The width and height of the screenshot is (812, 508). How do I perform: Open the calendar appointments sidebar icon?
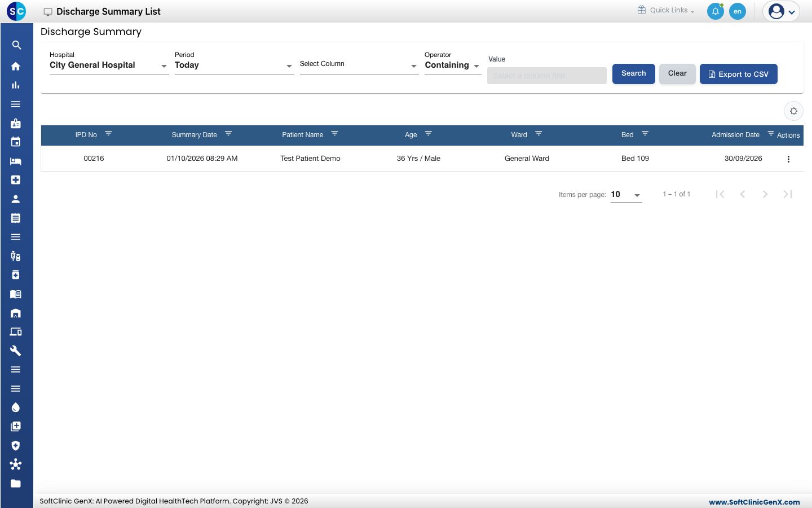[x=16, y=142]
